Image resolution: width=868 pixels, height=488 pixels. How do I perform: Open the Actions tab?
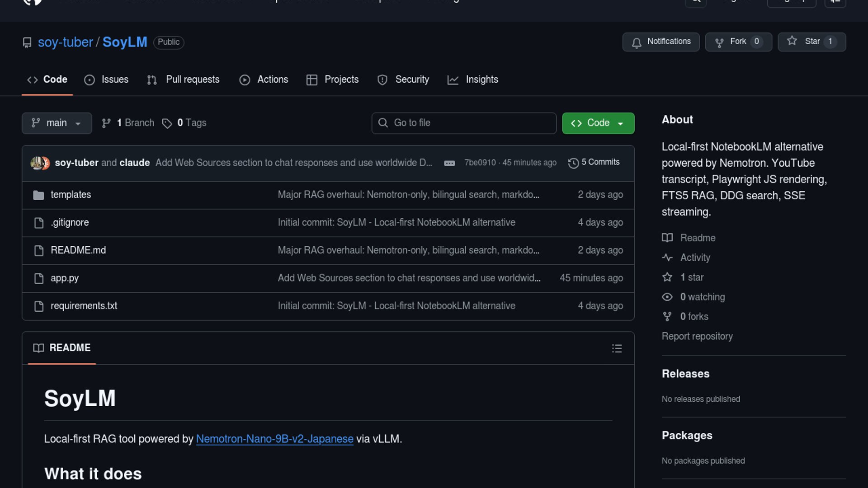tap(264, 80)
